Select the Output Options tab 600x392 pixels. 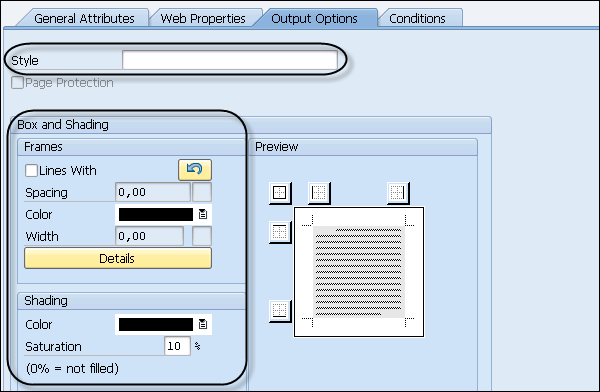tap(314, 18)
